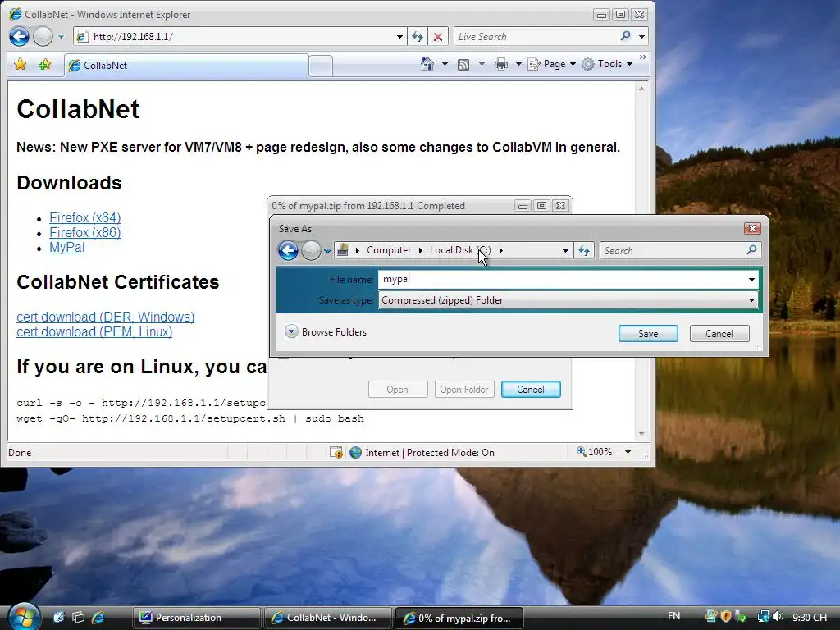840x630 pixels.
Task: Click the Live Search input box
Action: pyautogui.click(x=536, y=36)
